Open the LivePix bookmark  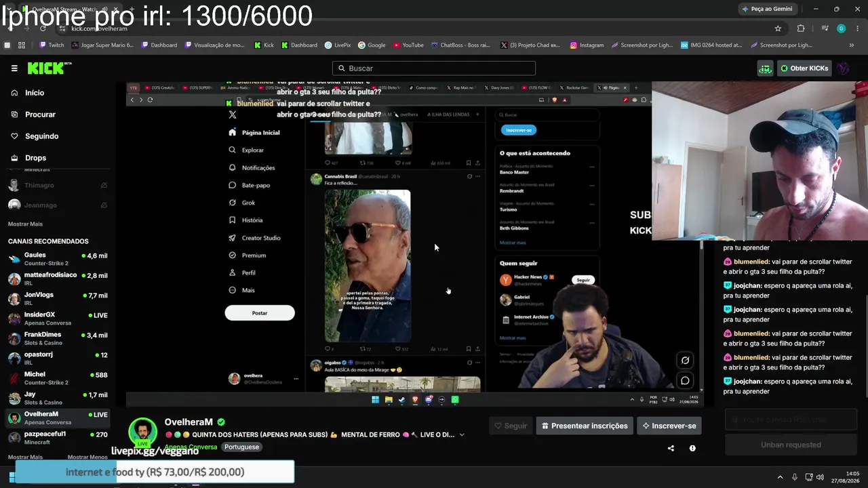[338, 45]
